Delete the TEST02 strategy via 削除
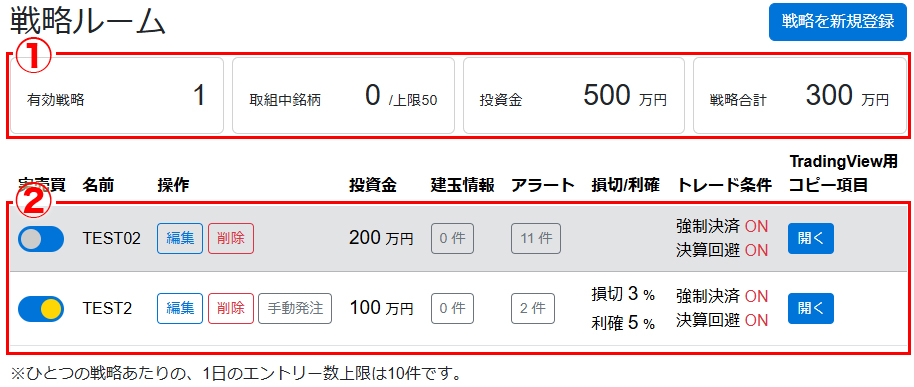 click(x=231, y=238)
